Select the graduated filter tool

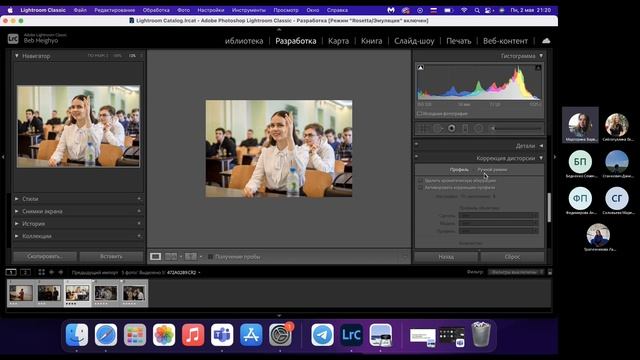tap(465, 129)
